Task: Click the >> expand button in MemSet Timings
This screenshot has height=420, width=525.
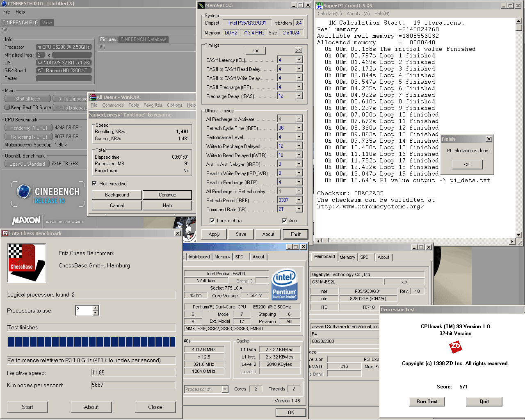Action: (x=299, y=50)
